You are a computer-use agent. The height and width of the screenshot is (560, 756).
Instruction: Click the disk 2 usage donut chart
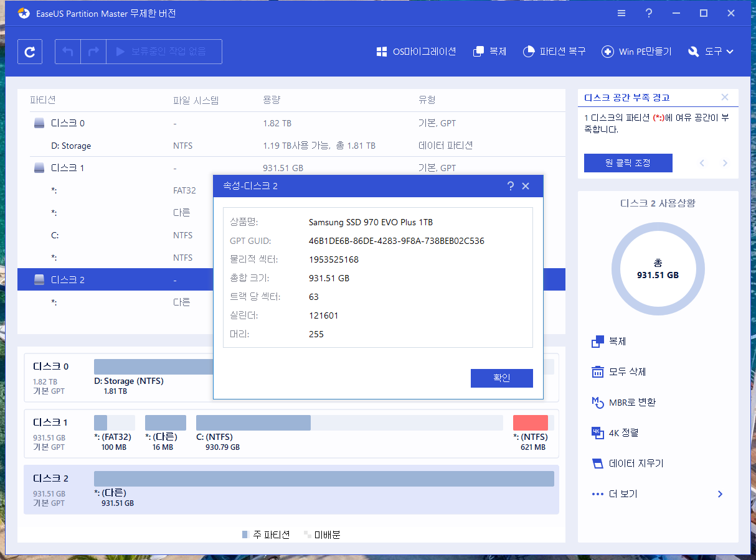click(x=658, y=269)
